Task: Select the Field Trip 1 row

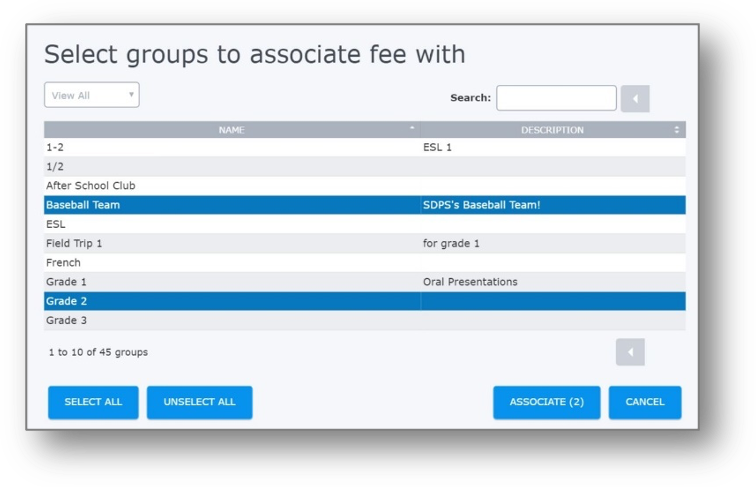Action: (x=364, y=244)
